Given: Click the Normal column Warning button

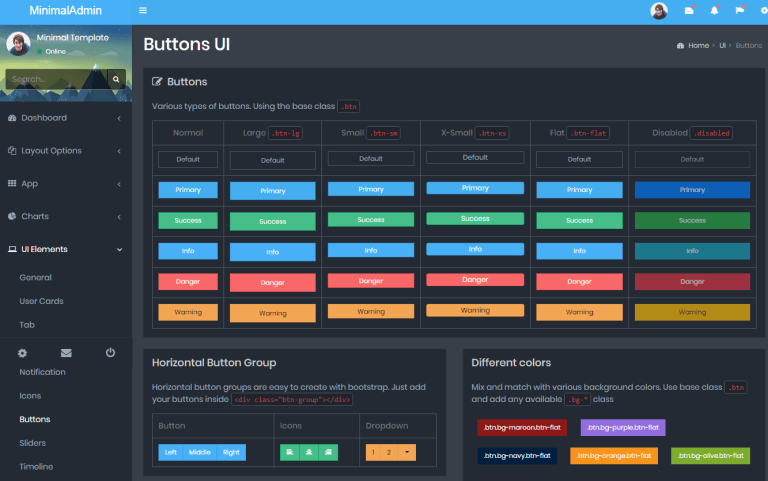Looking at the screenshot, I should click(188, 312).
